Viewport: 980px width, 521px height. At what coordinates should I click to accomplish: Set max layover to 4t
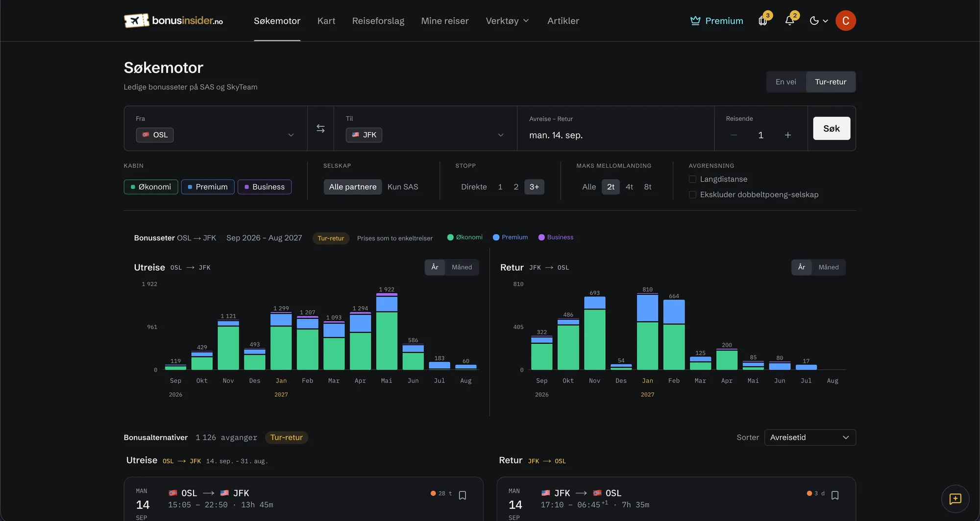(629, 187)
